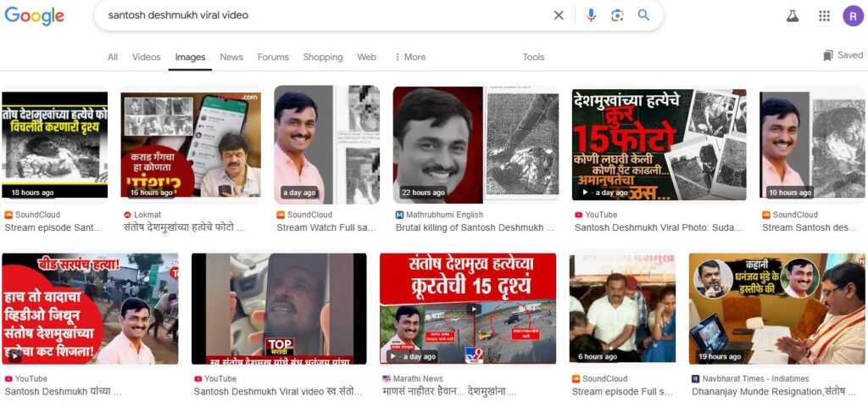Viewport: 868px width, 408px height.
Task: Start voice search with microphone icon
Action: (591, 15)
